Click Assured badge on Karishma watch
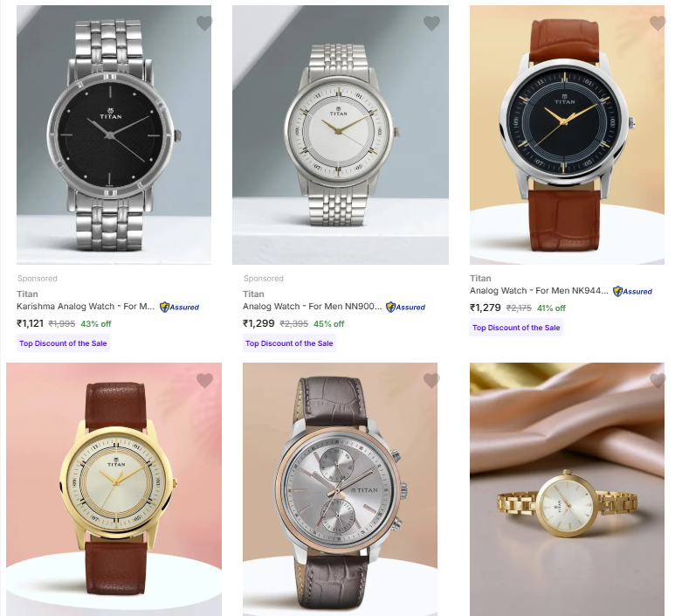This screenshot has height=616, width=675. pyautogui.click(x=179, y=308)
